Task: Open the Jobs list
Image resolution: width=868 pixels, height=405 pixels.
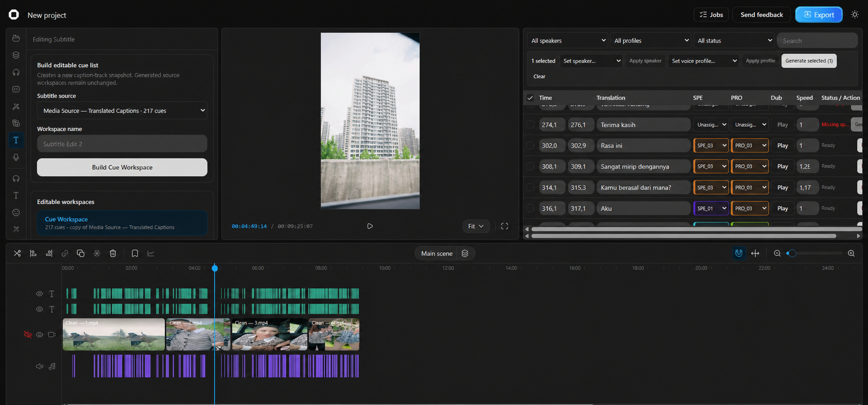Action: [x=712, y=15]
